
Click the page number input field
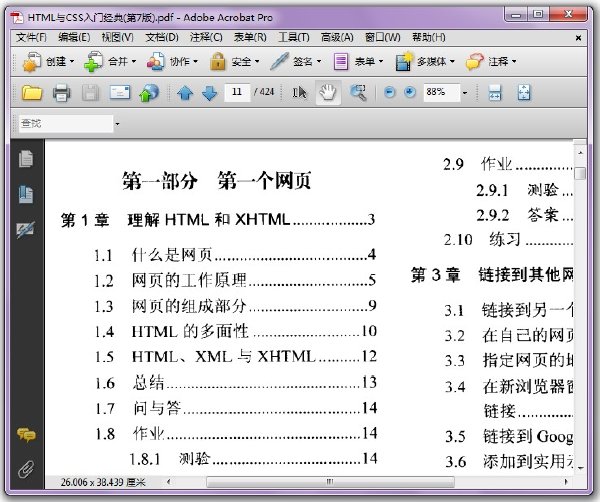237,92
